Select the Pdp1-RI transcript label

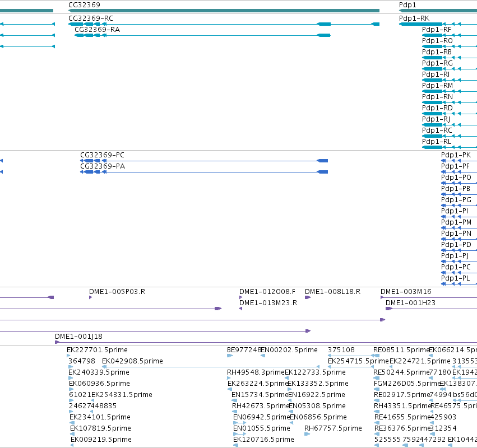coord(436,74)
